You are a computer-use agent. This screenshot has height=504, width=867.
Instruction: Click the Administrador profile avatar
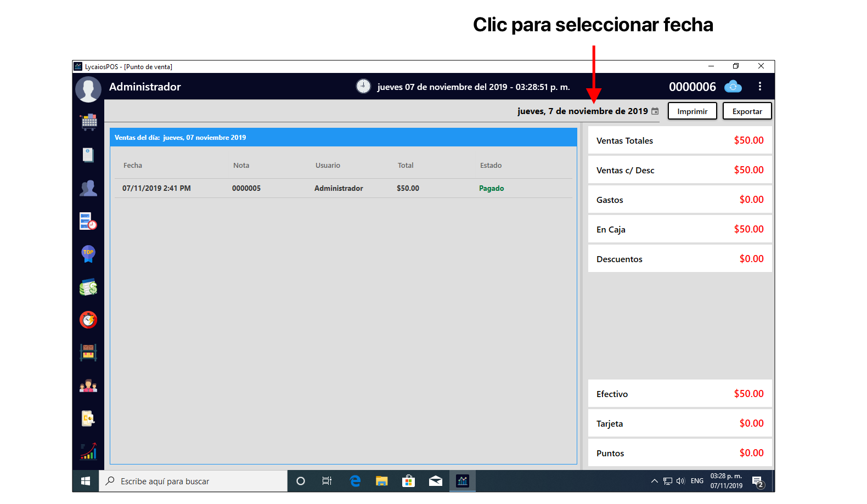[88, 89]
